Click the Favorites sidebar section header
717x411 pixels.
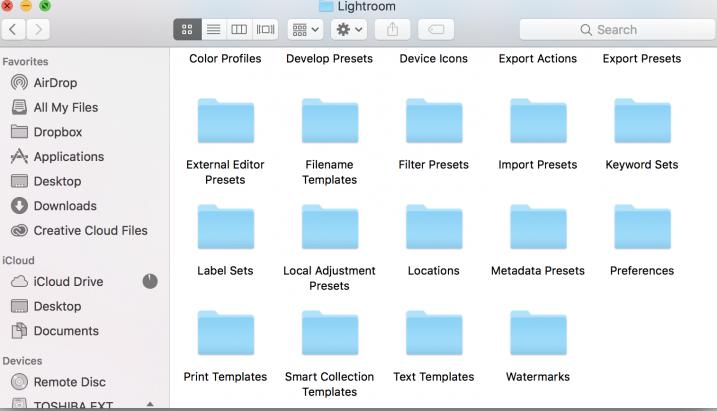pyautogui.click(x=25, y=62)
